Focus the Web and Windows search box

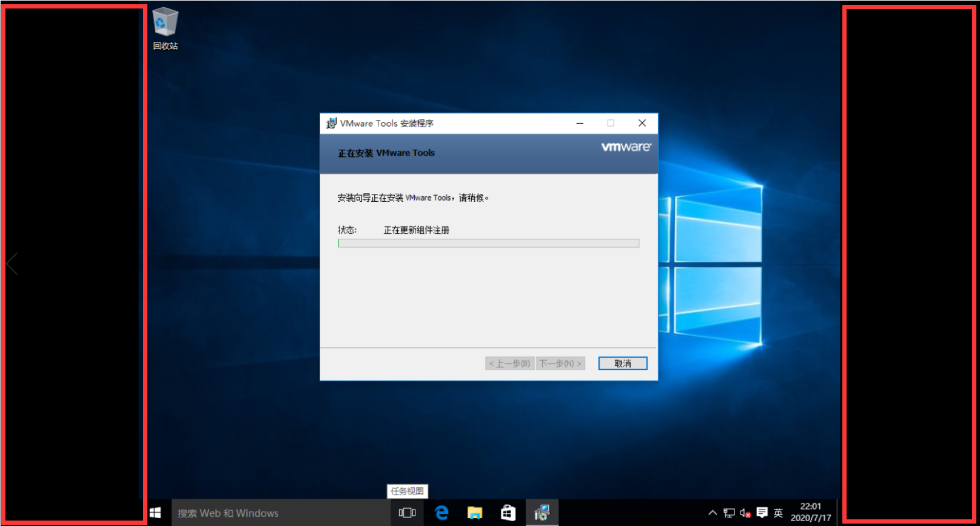281,513
